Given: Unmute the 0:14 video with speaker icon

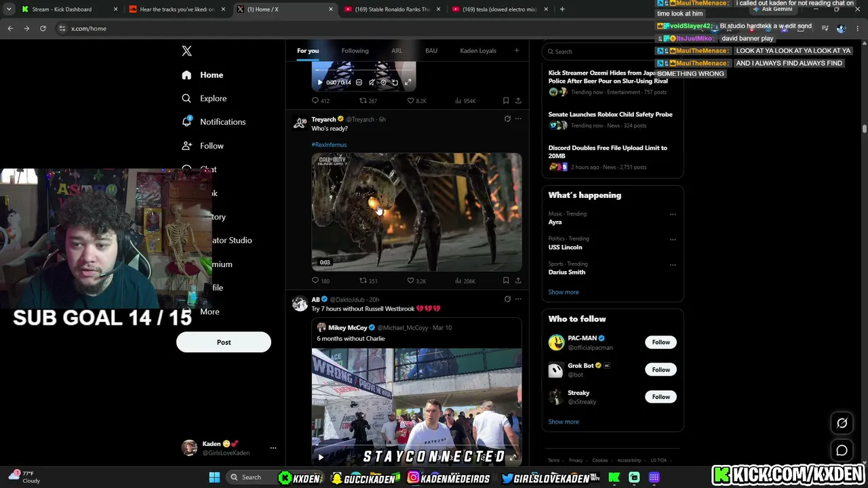Looking at the screenshot, I should pos(371,83).
